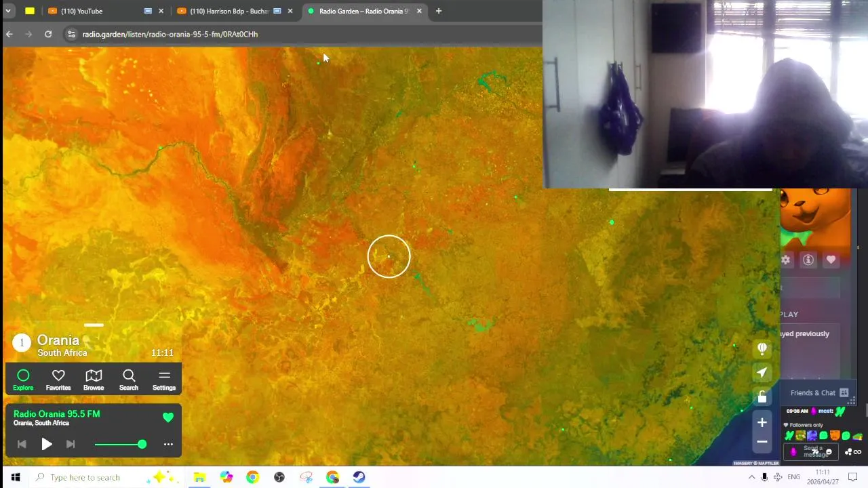This screenshot has width=868, height=488.
Task: Open the player more options menu
Action: coord(168,444)
